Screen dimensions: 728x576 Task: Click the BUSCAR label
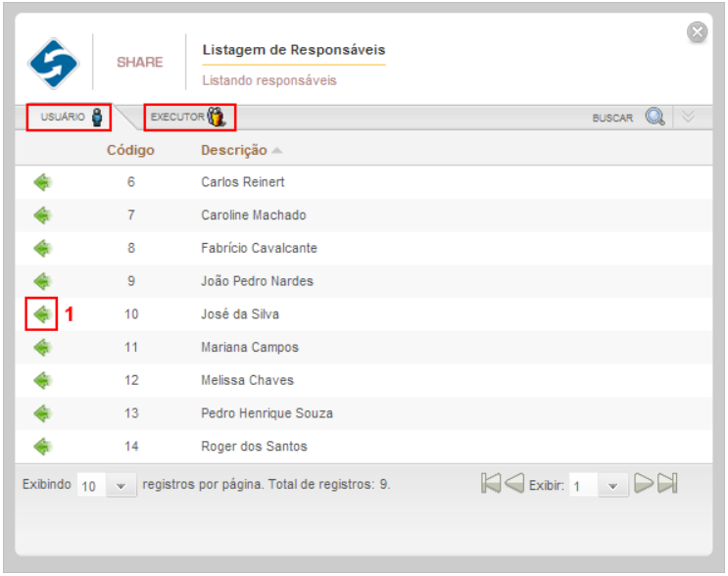coord(612,118)
